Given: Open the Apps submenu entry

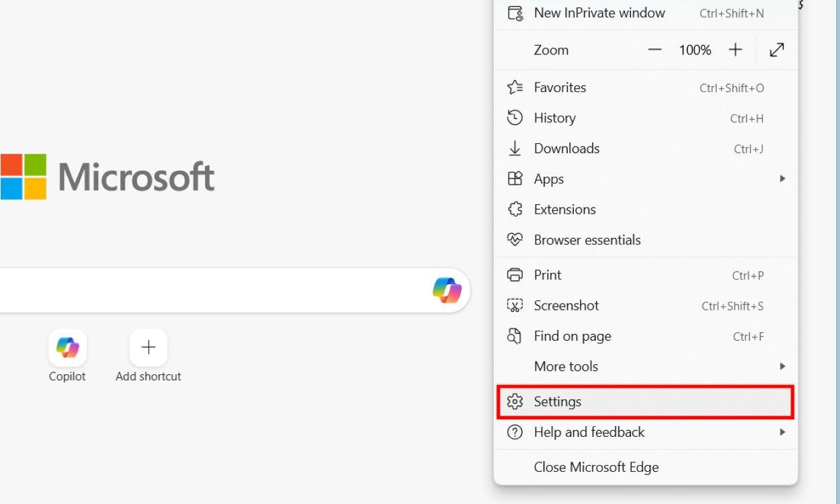Looking at the screenshot, I should (x=646, y=179).
